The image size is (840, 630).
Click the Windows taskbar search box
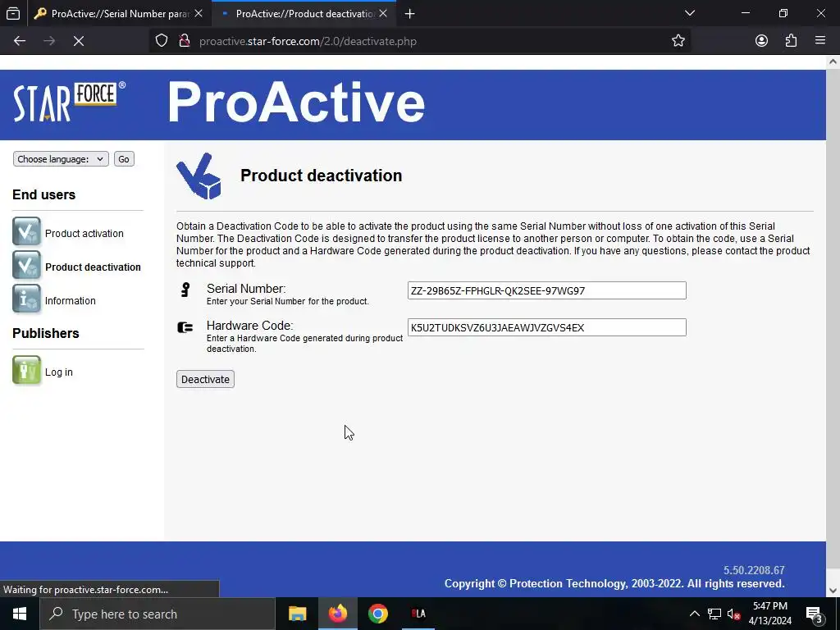157,614
